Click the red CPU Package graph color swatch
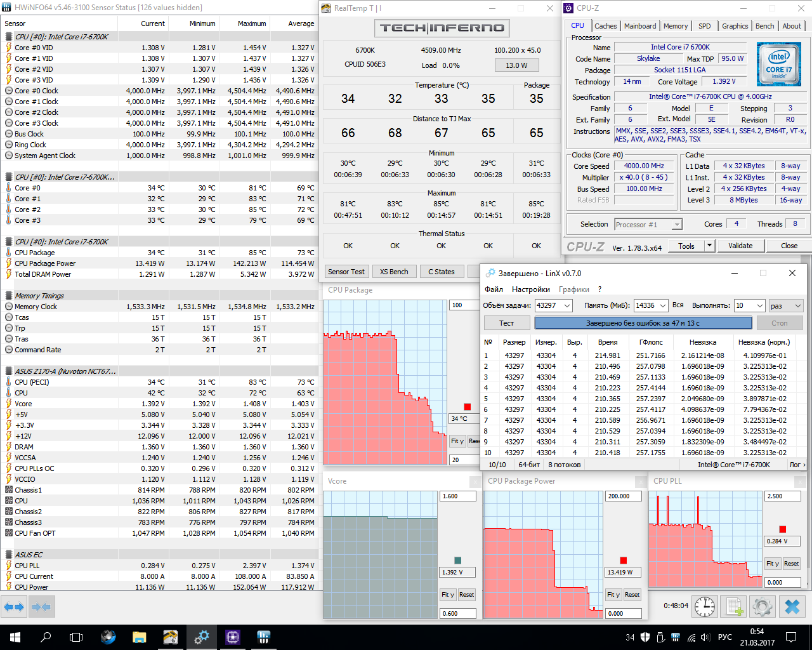The height and width of the screenshot is (650, 812). tap(468, 407)
